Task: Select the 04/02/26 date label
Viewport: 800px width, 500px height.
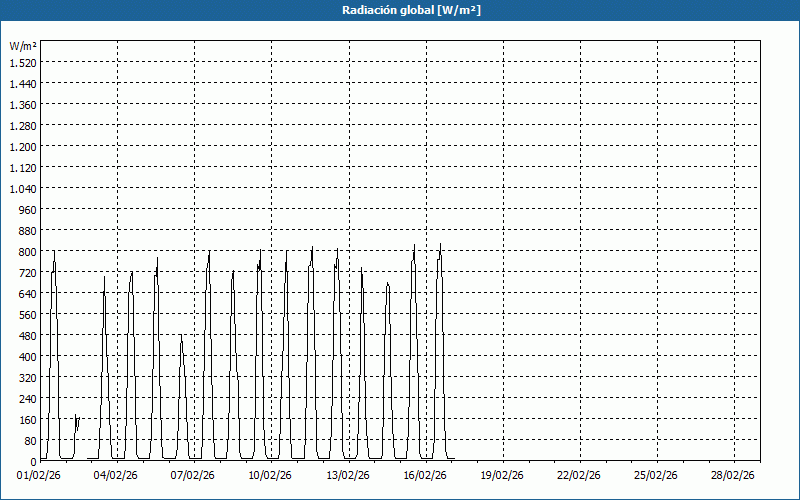Action: [116, 476]
